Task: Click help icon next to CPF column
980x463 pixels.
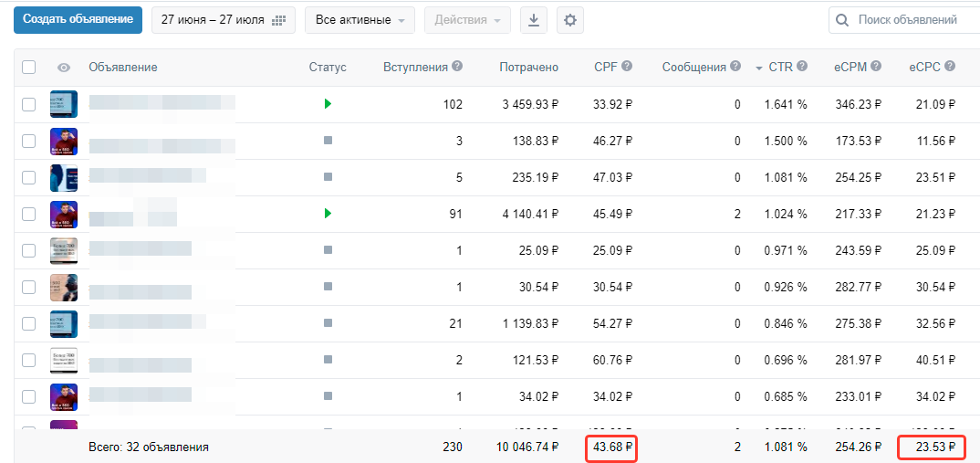Action: tap(627, 67)
